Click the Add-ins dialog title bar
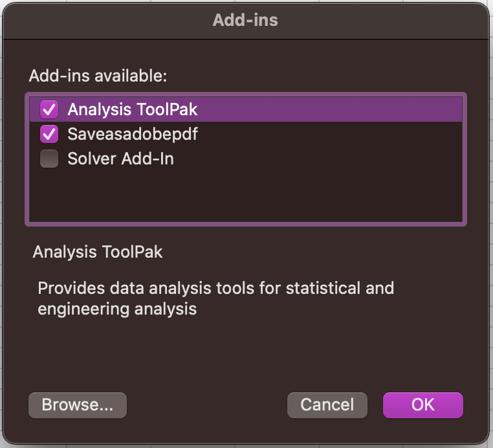This screenshot has height=448, width=493. click(x=246, y=20)
